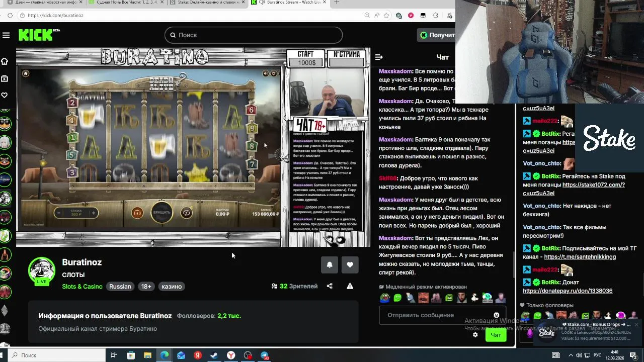Click Skif86 username in chat

(388, 178)
